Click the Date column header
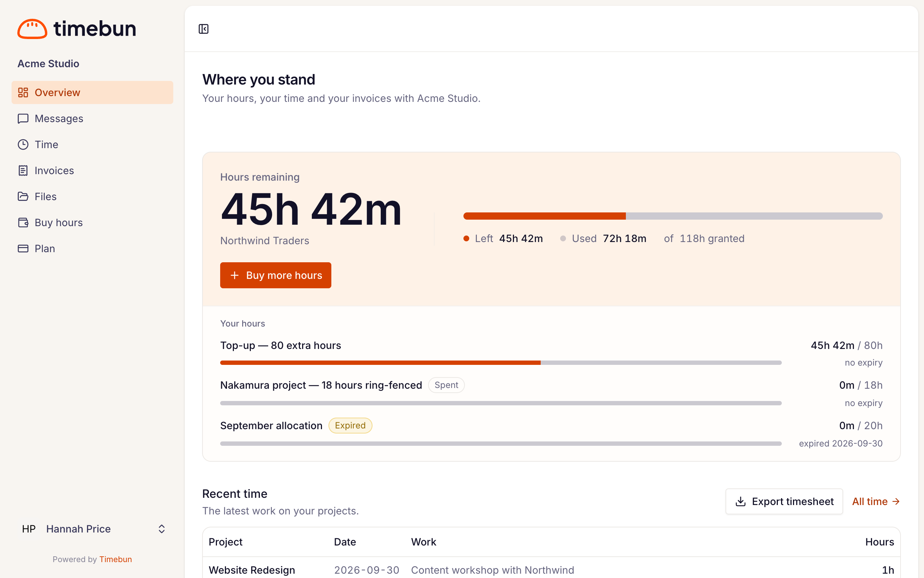Screen dimensions: 924x578 (x=345, y=542)
